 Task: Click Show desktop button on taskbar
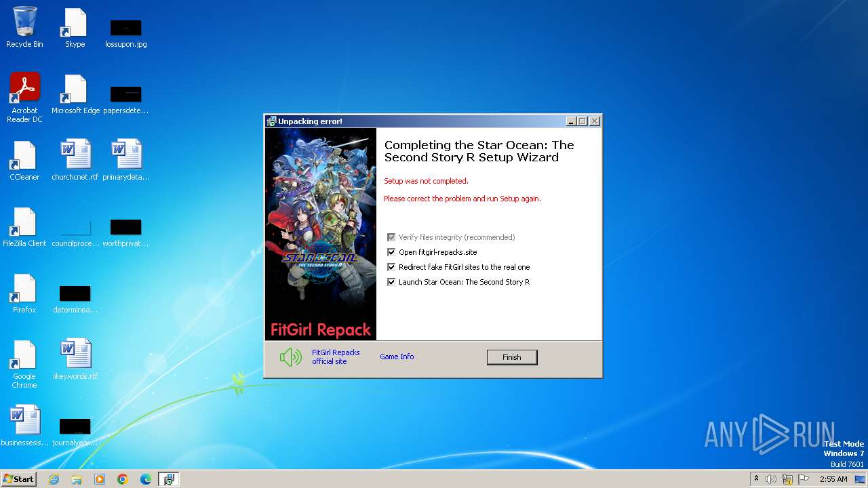click(861, 479)
